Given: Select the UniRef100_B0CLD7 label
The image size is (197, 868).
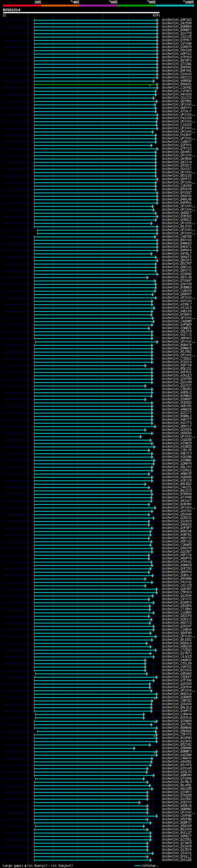Looking at the screenshot, I should point(176,833).
